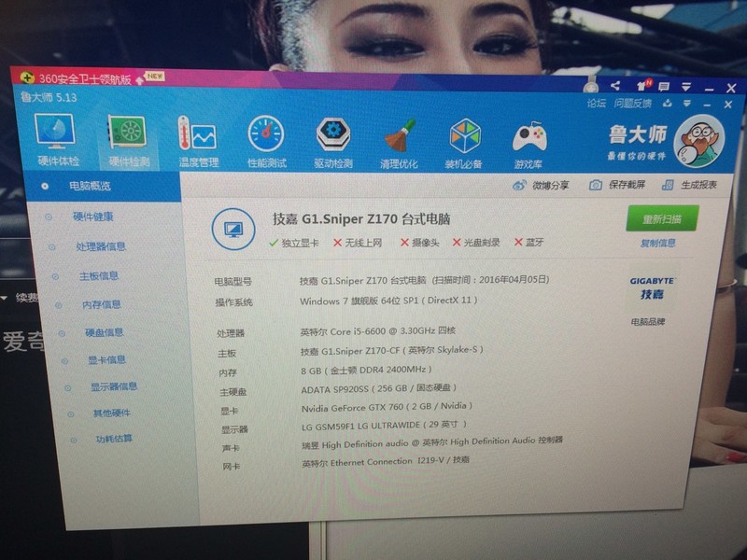This screenshot has width=747, height=560.
Task: Click the 独立显卡 checkmark status
Action: pyautogui.click(x=294, y=243)
